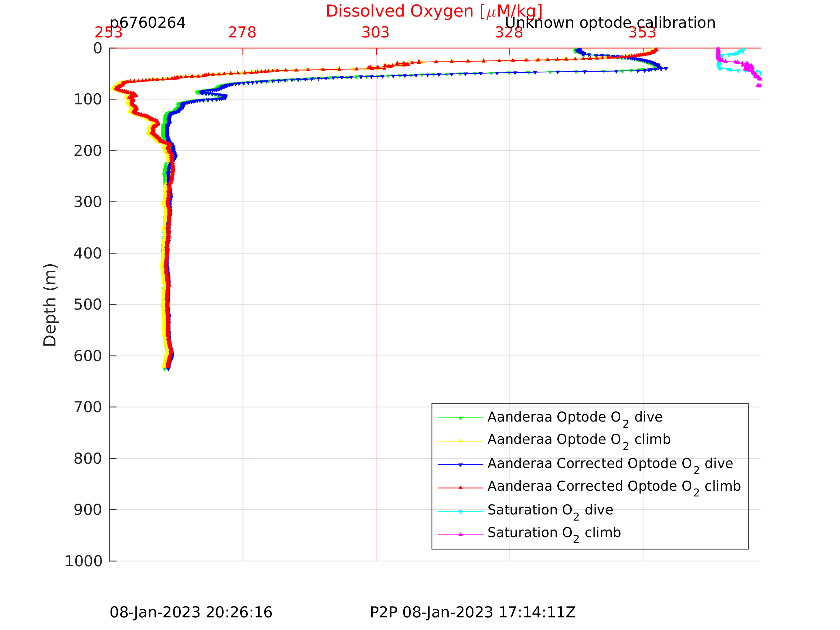Click the '0' depth tick label
This screenshot has width=840, height=630.
(98, 48)
